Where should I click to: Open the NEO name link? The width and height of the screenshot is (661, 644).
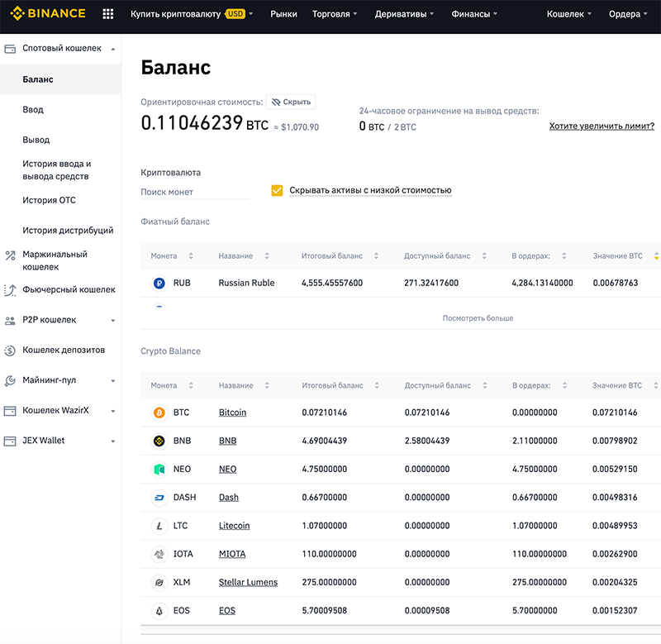pyautogui.click(x=227, y=469)
